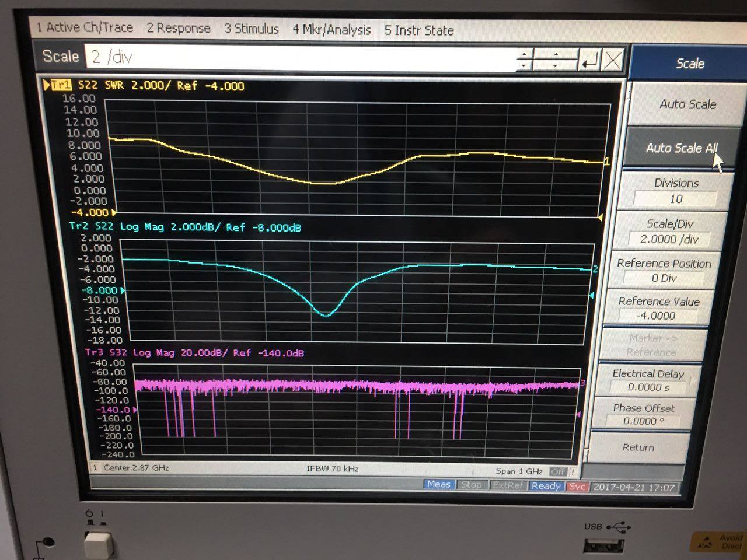
Task: Click the Svc status indicator
Action: coord(577,486)
